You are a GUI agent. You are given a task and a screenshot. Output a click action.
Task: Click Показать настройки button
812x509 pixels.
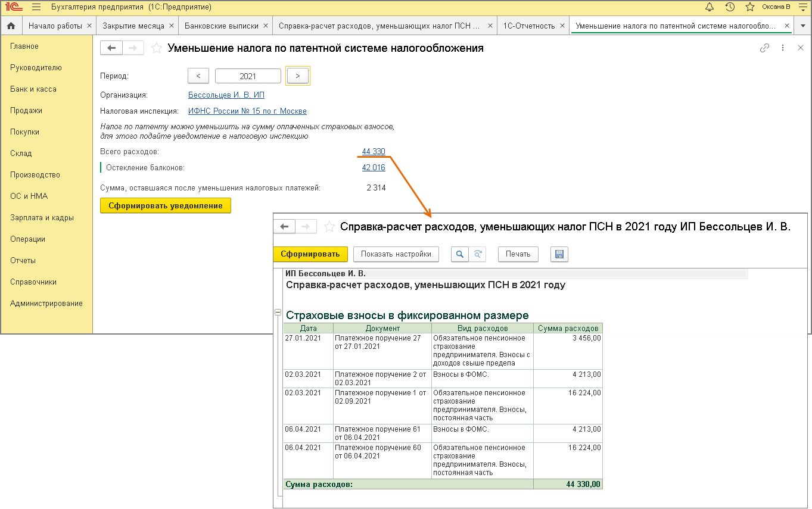coord(396,254)
